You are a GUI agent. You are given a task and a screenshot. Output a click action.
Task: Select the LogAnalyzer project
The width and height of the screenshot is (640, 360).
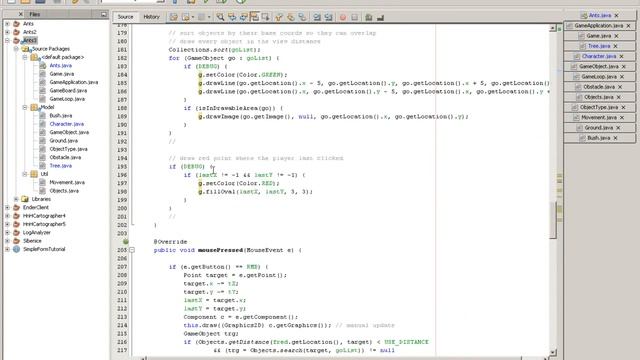coord(36,233)
